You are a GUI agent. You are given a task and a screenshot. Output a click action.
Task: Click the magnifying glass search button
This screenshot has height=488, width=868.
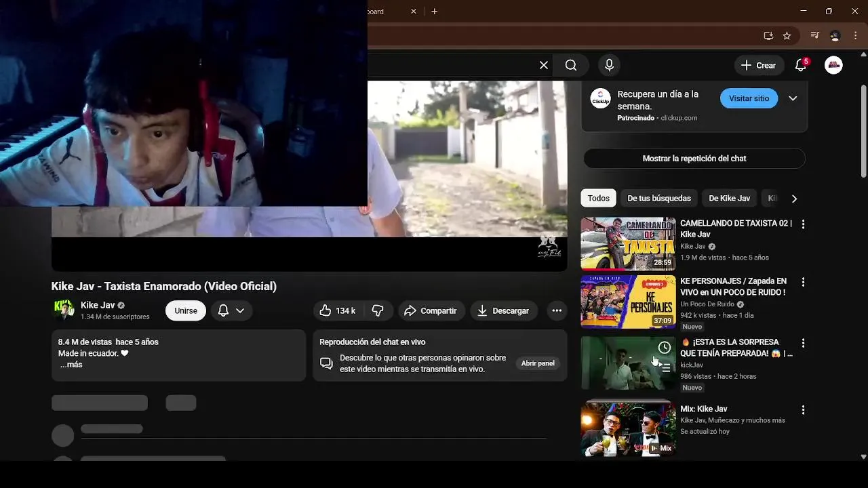click(571, 65)
